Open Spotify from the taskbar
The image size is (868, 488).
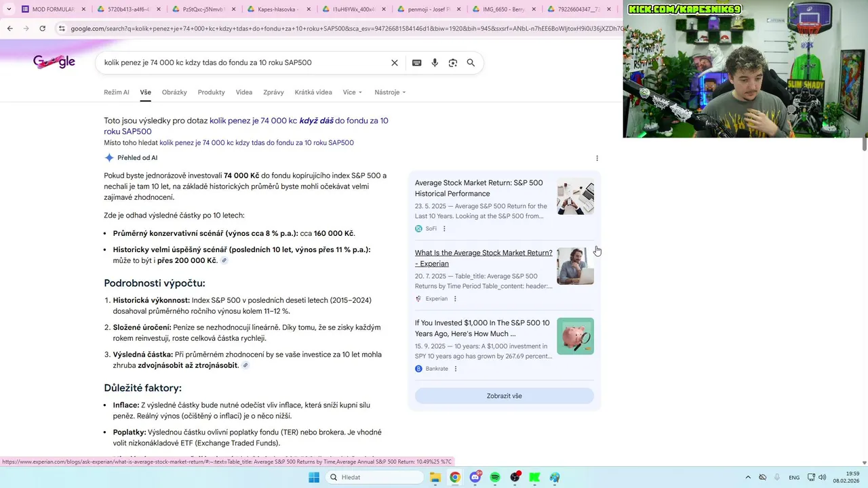coord(495,477)
